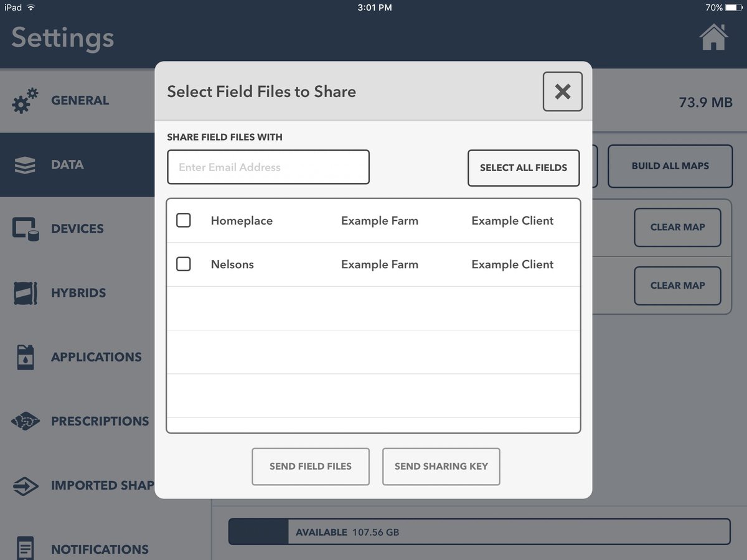The image size is (747, 560).
Task: Close the Select Field Files dialog
Action: (x=562, y=91)
